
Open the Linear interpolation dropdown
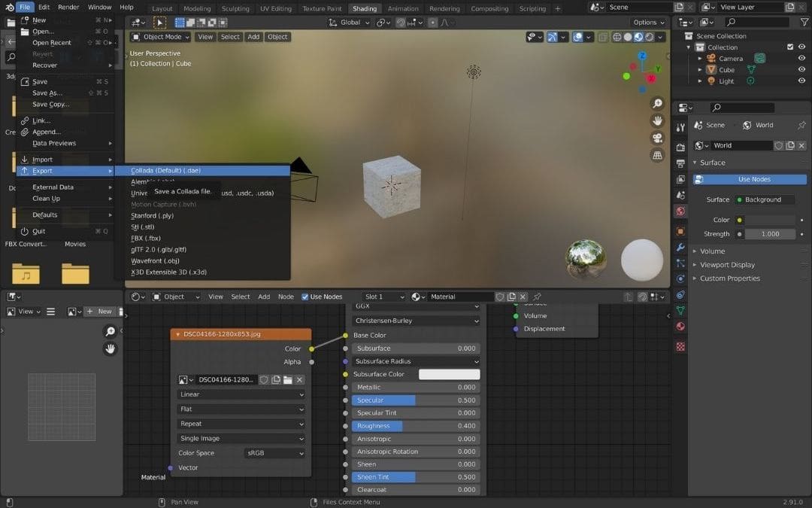(x=241, y=394)
